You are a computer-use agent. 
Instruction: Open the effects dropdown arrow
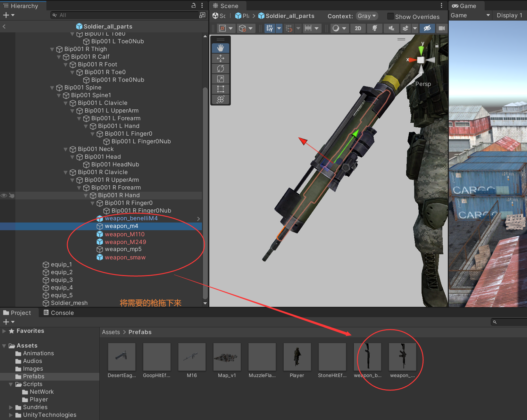click(x=415, y=29)
